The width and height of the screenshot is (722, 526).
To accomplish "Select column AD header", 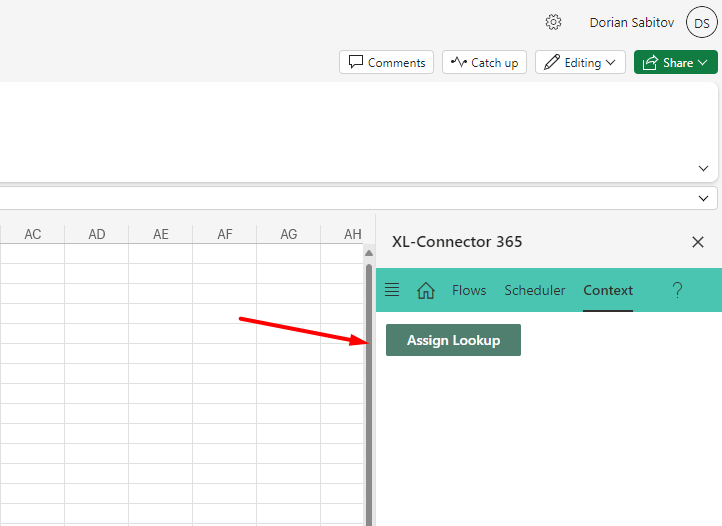I will click(97, 234).
